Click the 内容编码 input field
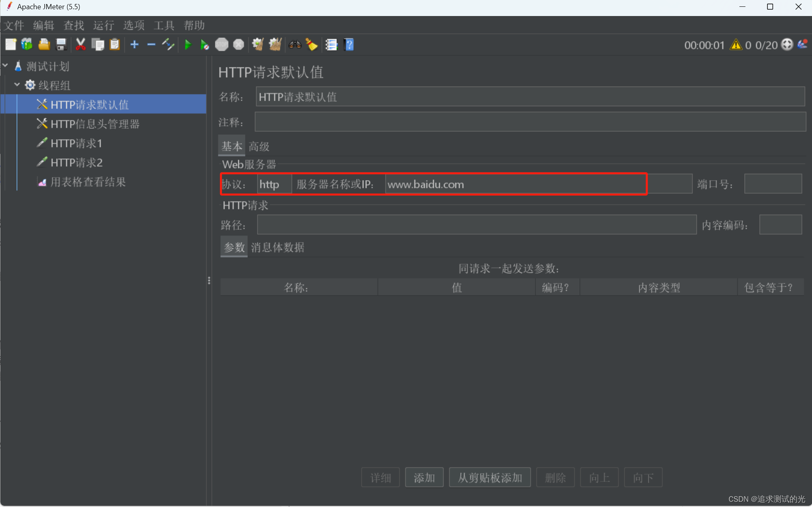This screenshot has height=507, width=812. [x=781, y=225]
